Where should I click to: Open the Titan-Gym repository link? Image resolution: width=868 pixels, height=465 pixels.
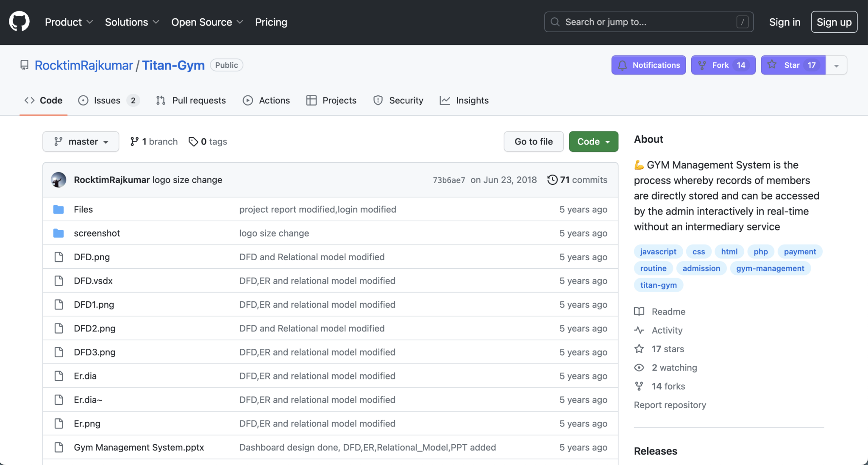pyautogui.click(x=173, y=65)
